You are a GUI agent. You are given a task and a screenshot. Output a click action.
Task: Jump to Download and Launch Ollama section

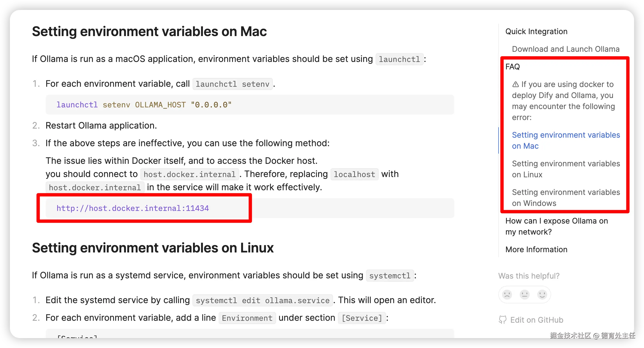coord(566,49)
